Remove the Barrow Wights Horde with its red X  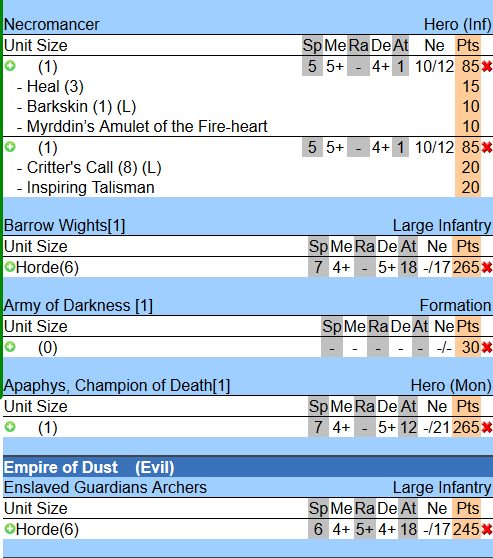(x=487, y=267)
